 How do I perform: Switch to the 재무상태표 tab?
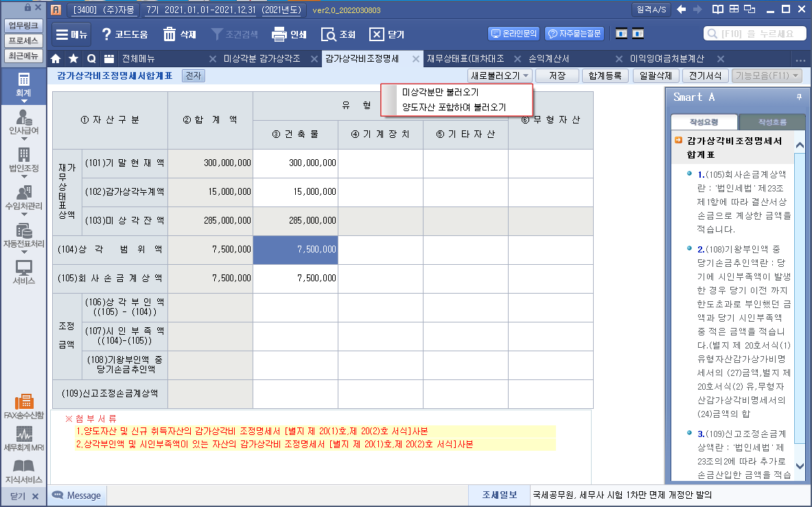pos(465,59)
